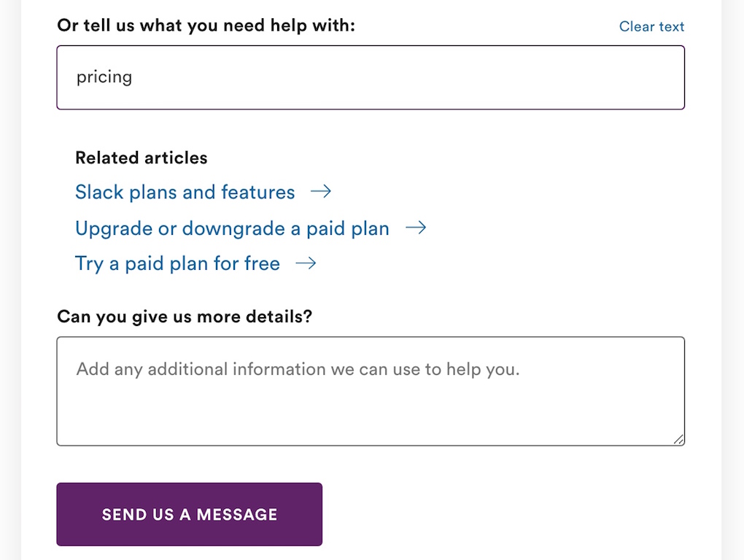Open the Slack plans and features article
744x560 pixels.
pyautogui.click(x=185, y=192)
